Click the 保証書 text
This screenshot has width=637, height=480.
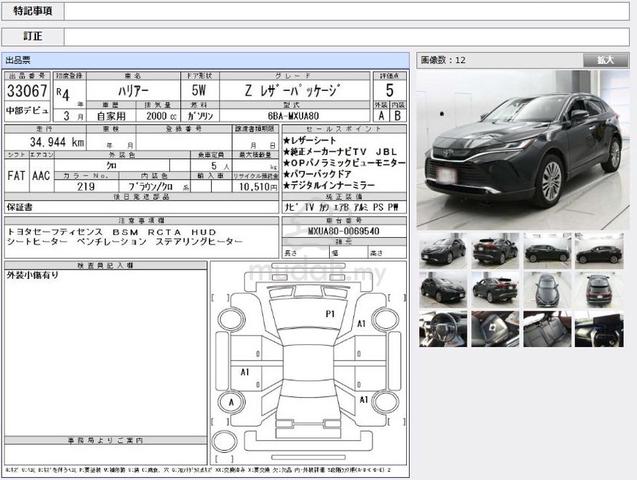19,207
